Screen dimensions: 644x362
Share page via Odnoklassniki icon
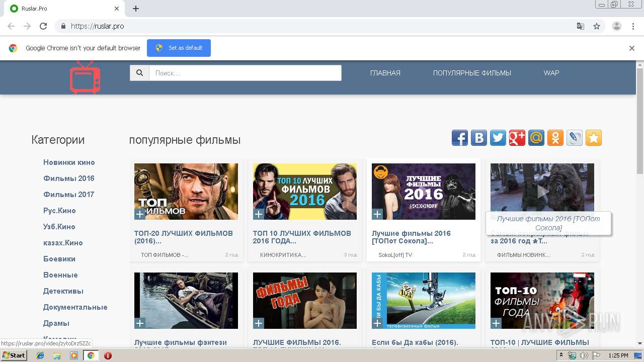pos(555,138)
